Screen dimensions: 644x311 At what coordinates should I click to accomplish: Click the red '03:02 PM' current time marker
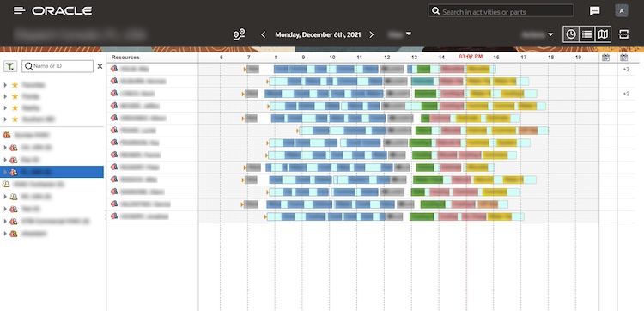[471, 57]
